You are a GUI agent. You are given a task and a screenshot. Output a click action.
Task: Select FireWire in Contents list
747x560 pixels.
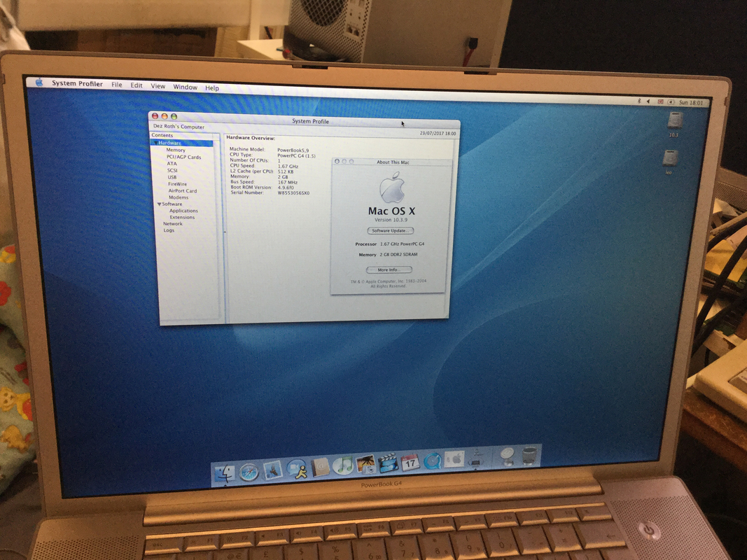[177, 184]
